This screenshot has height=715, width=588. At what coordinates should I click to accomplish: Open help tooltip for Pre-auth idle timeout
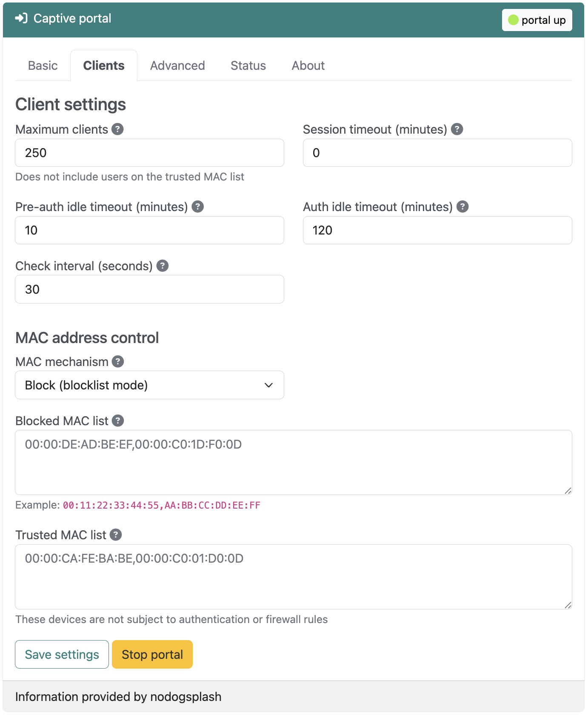[x=197, y=207]
